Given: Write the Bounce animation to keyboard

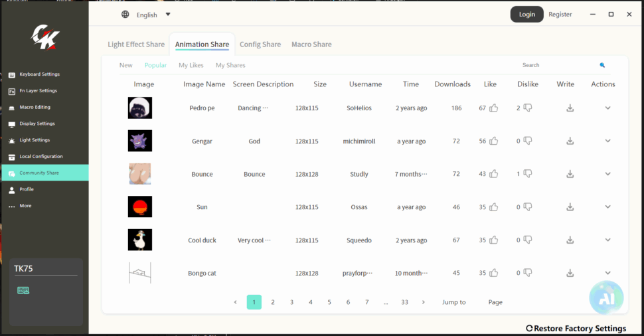Looking at the screenshot, I should pos(570,174).
